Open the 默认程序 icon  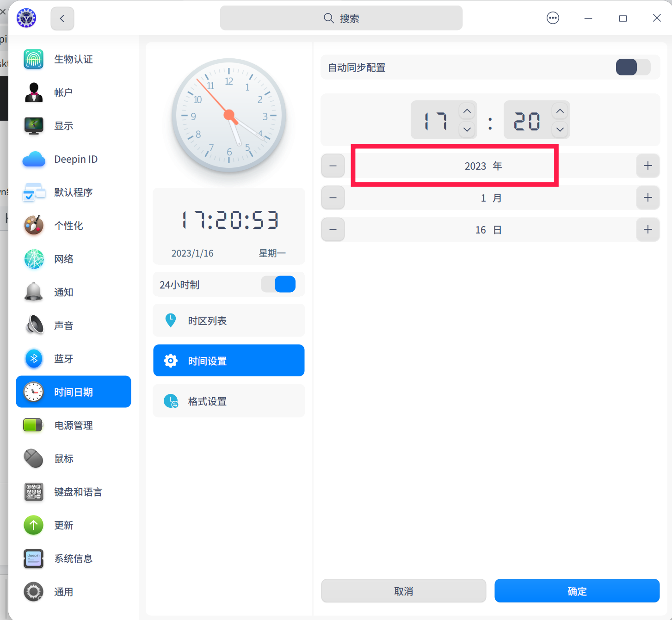pos(34,192)
